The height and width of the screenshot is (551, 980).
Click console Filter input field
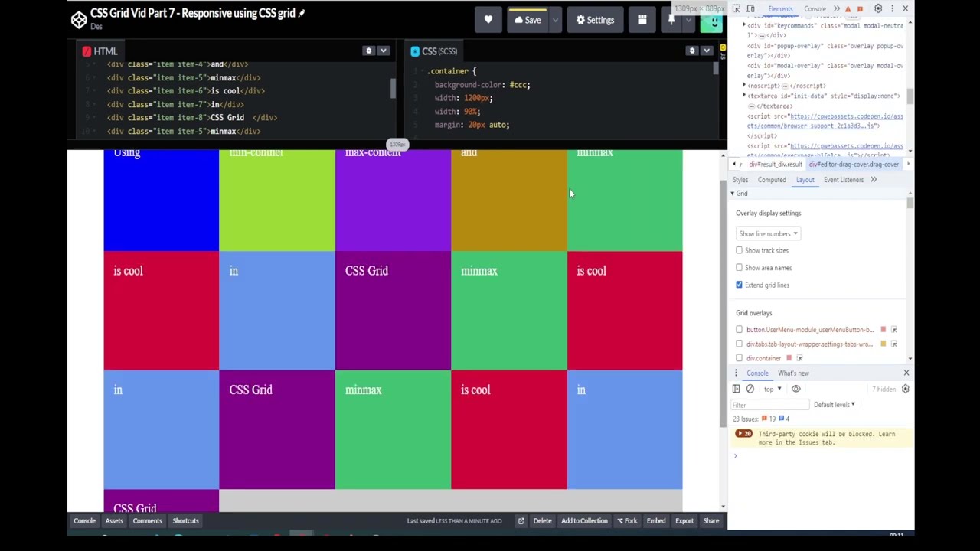(x=769, y=405)
